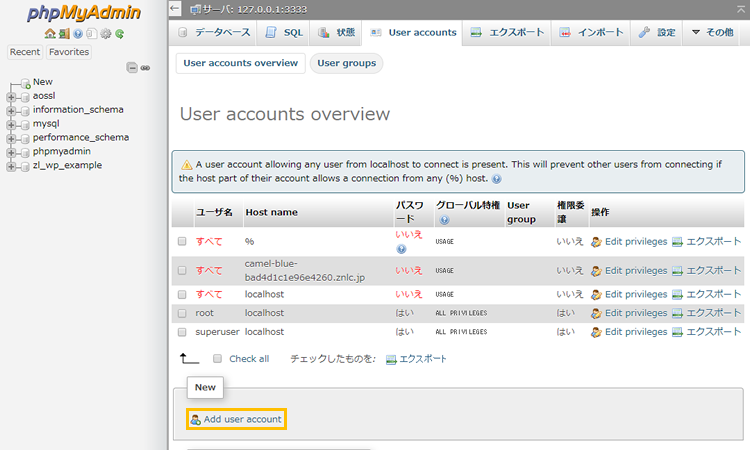Click the link chain icon in the navigation panel
Screen dimensions: 750x450
click(x=145, y=67)
